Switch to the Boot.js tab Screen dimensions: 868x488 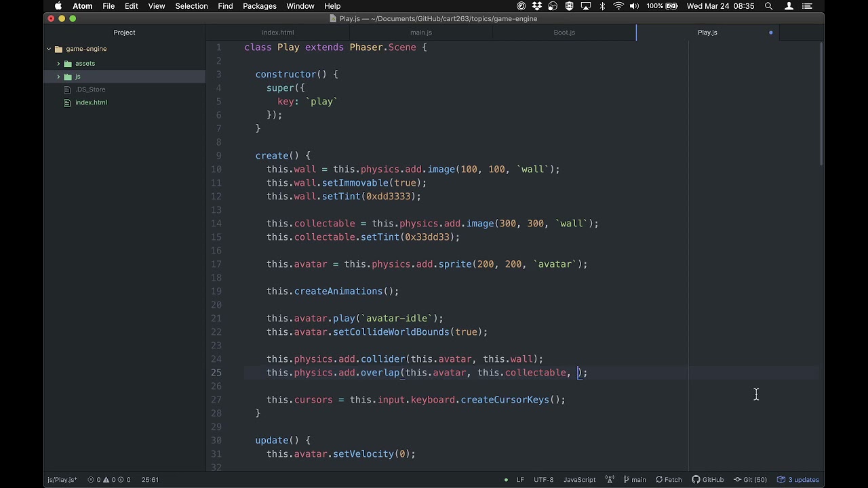pos(564,33)
